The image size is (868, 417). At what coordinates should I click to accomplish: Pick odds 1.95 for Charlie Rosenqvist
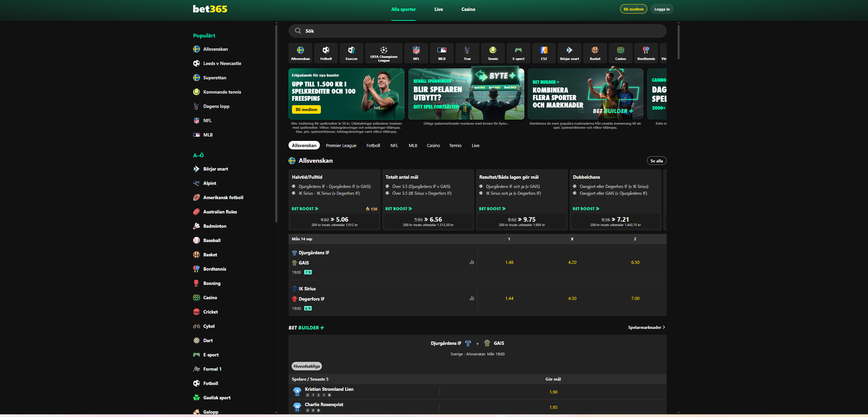click(x=553, y=407)
